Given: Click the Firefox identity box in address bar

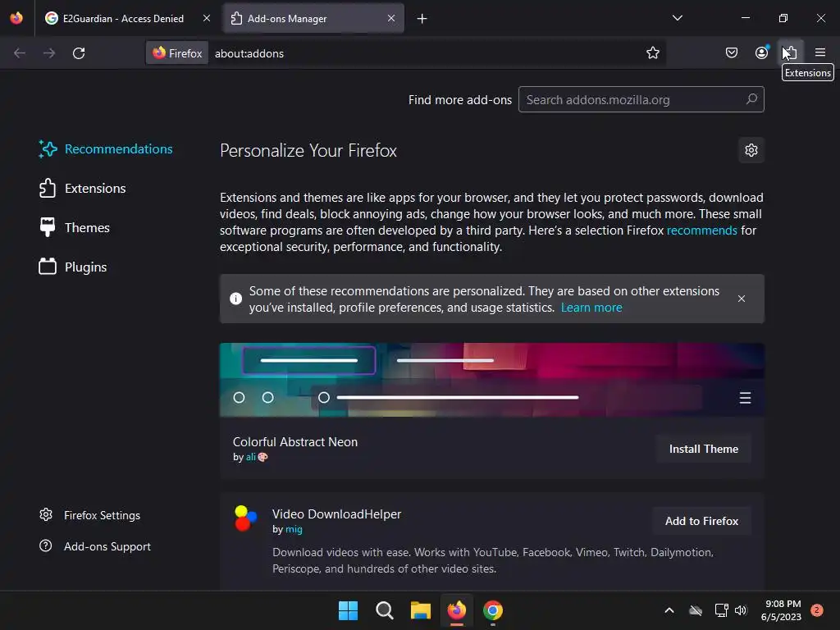Looking at the screenshot, I should coord(177,53).
